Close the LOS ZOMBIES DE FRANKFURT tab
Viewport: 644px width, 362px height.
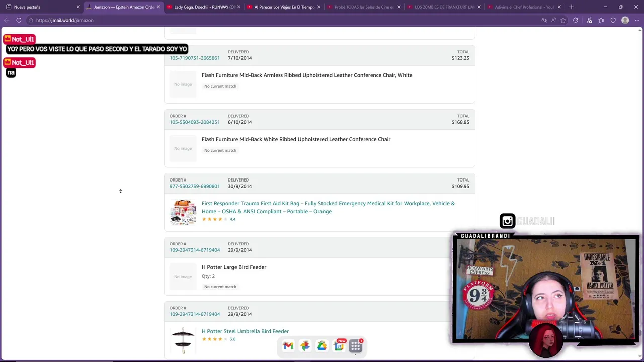tap(479, 7)
